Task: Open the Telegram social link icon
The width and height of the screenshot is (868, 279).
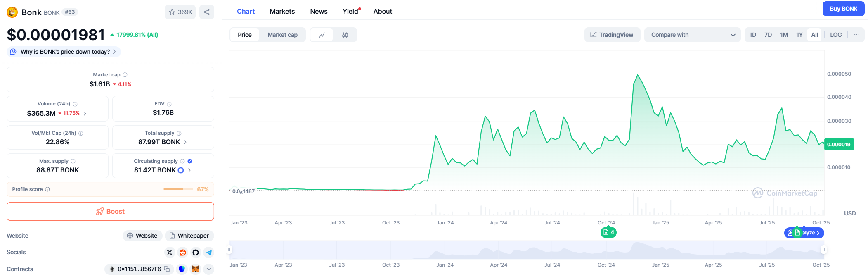Action: click(209, 253)
